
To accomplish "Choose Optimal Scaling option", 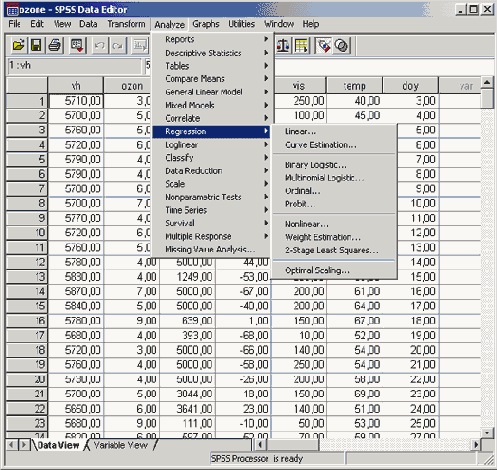I will [334, 270].
